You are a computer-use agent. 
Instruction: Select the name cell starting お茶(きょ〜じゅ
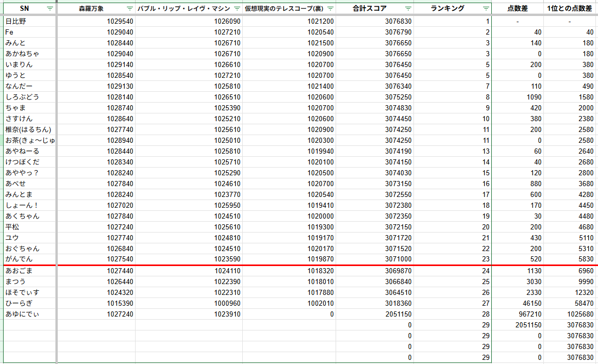coord(30,140)
